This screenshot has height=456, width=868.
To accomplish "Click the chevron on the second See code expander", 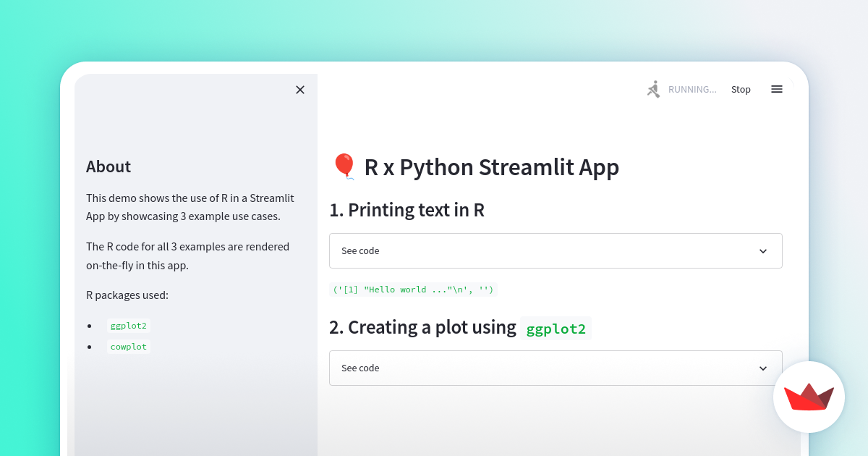I will (x=763, y=368).
